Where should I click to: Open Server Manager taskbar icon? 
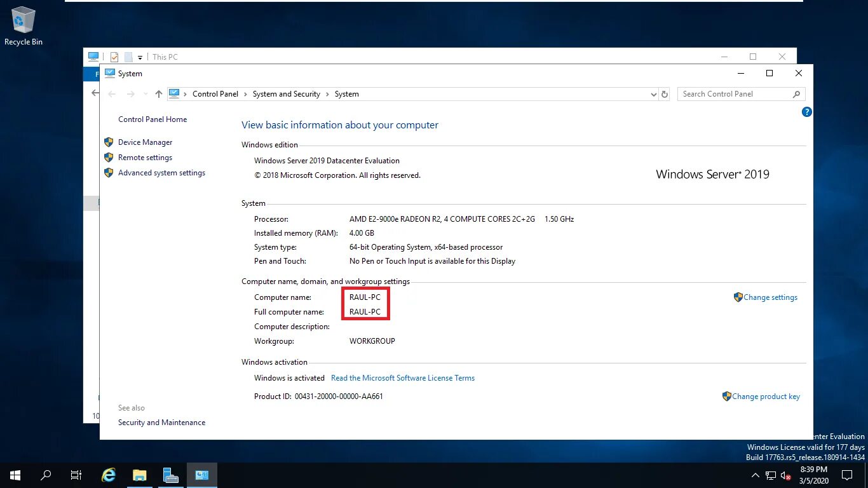click(170, 475)
